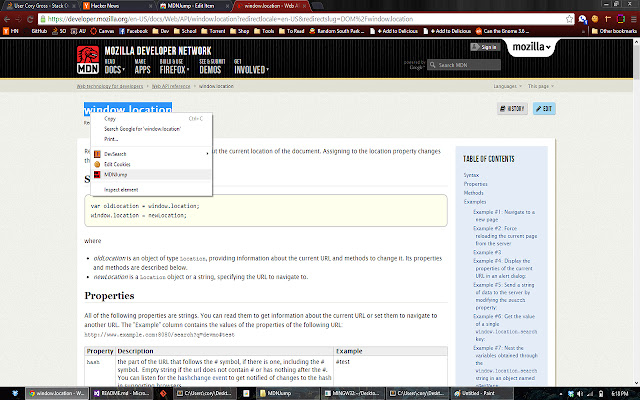The height and width of the screenshot is (400, 640).
Task: Click Web technology for developers breadcrumb
Action: [110, 86]
